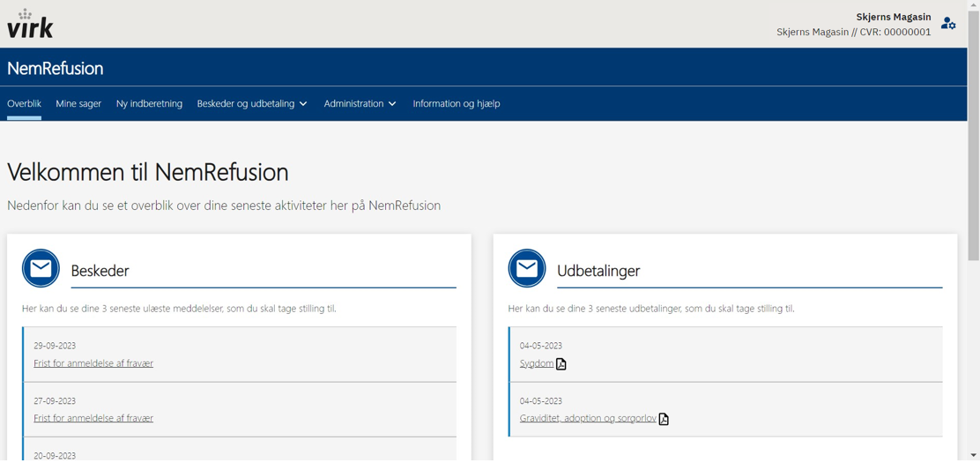The image size is (980, 463).
Task: Open the PDF icon next to Graviditet, adoption og sorgorlov
Action: coord(664,419)
